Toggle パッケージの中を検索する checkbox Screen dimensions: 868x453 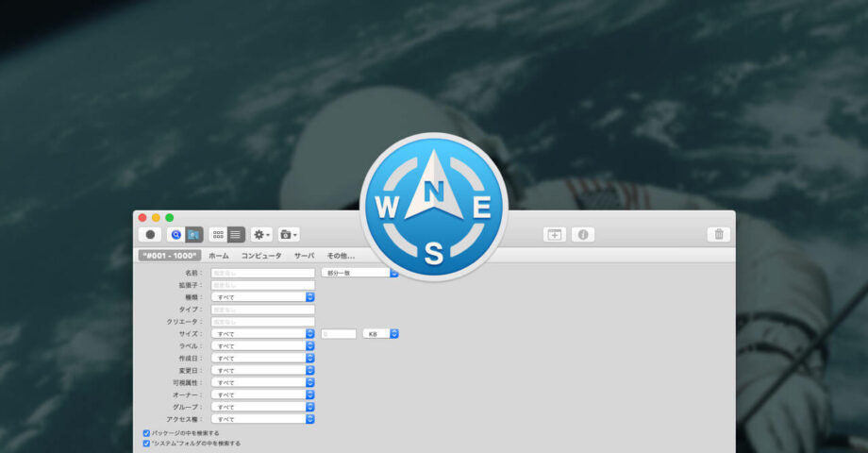[x=146, y=433]
